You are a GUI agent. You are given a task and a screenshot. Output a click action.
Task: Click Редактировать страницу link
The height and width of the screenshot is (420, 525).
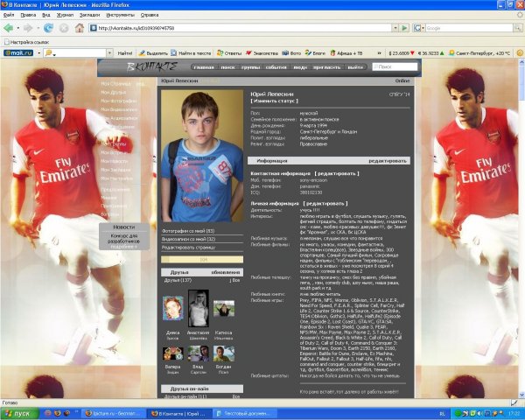click(x=188, y=248)
